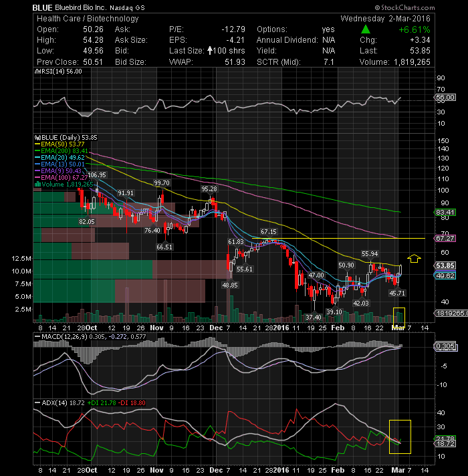Click the EPS value -4.21

235,40
